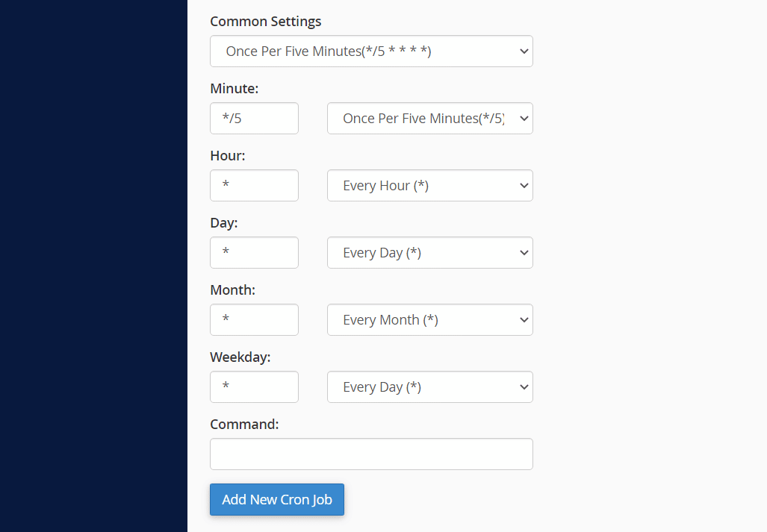767x532 pixels.
Task: Click the Month: label text
Action: (233, 290)
